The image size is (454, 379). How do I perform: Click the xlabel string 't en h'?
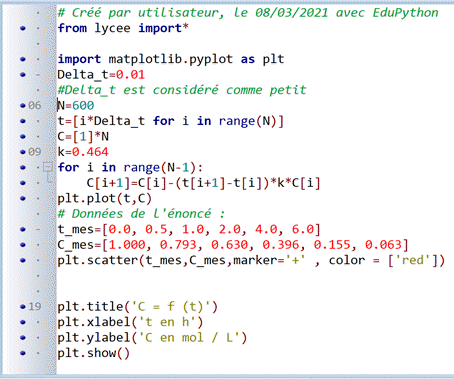point(167,322)
